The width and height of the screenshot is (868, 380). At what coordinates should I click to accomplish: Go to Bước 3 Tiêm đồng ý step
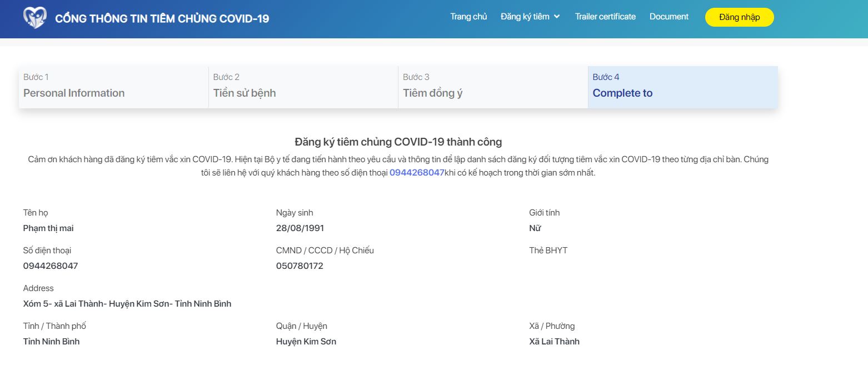[493, 87]
